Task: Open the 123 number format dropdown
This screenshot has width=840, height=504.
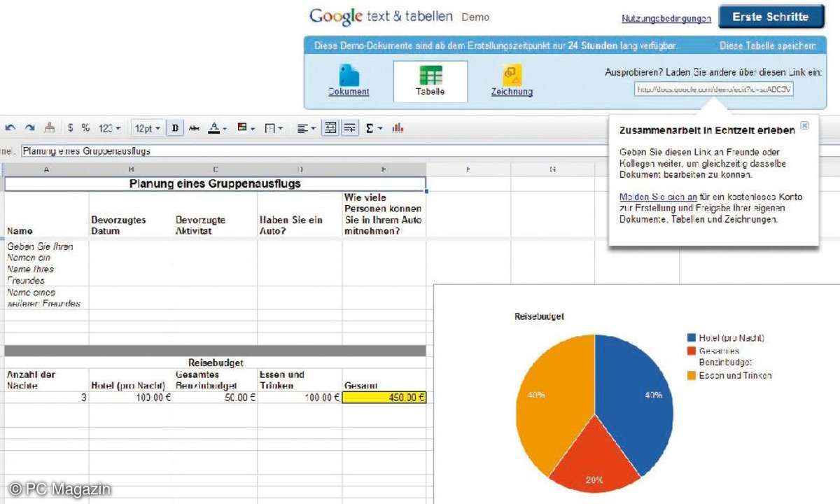Action: pyautogui.click(x=109, y=128)
